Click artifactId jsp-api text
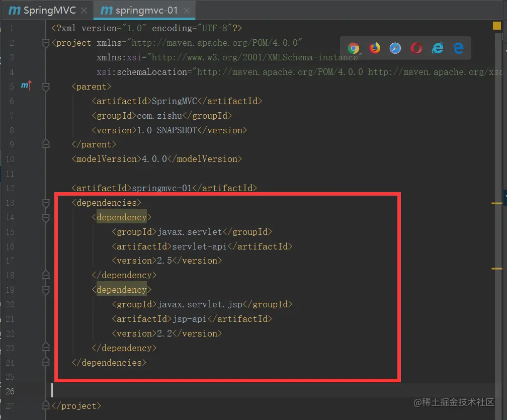 tap(189, 319)
